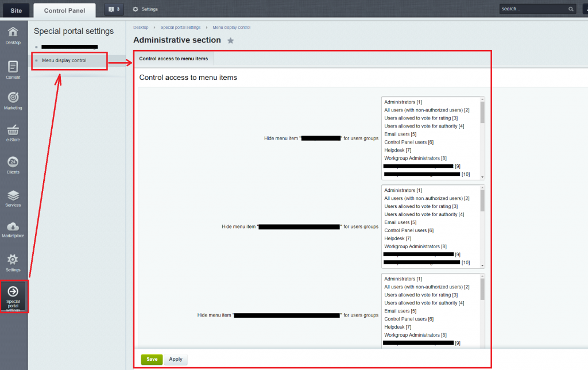Viewport: 588px width, 370px height.
Task: Add page to favorites with star icon
Action: click(x=231, y=40)
